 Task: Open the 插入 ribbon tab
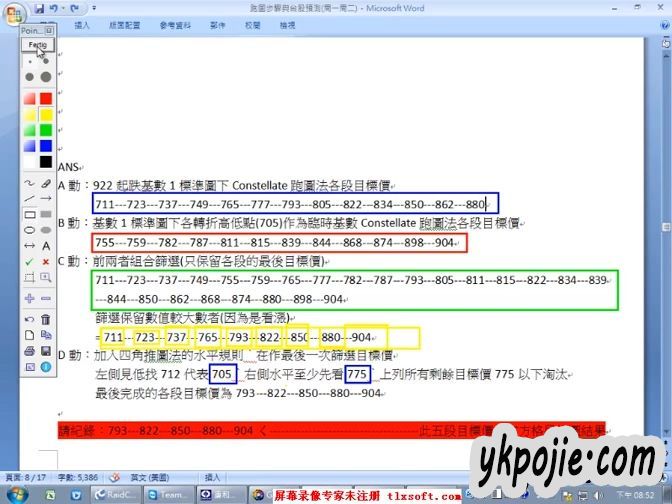pos(82,23)
